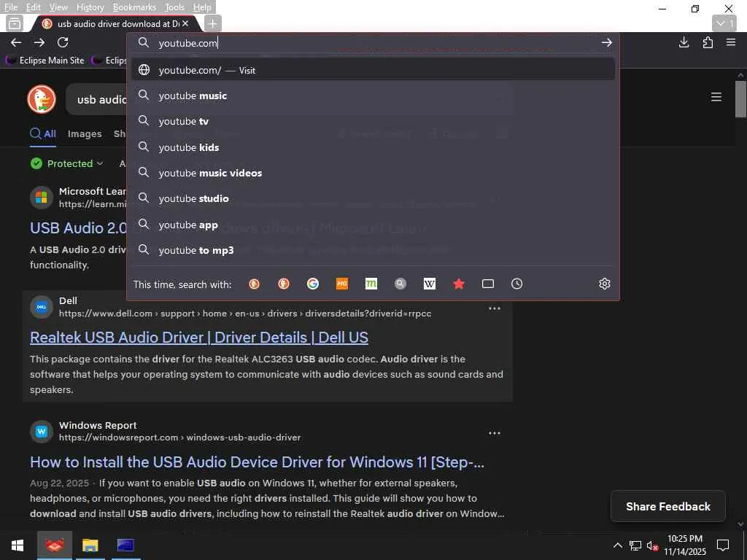
Task: Close the usb audio driver tab
Action: click(185, 23)
